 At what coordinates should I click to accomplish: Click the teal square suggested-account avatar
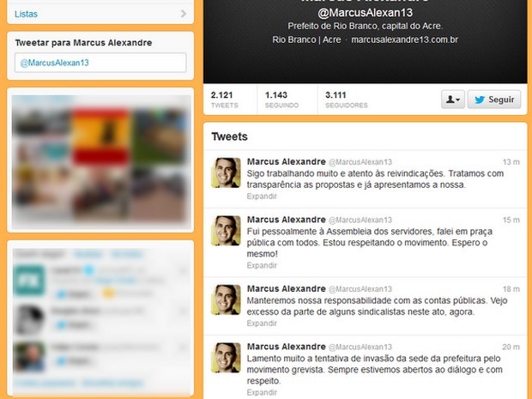(x=29, y=281)
